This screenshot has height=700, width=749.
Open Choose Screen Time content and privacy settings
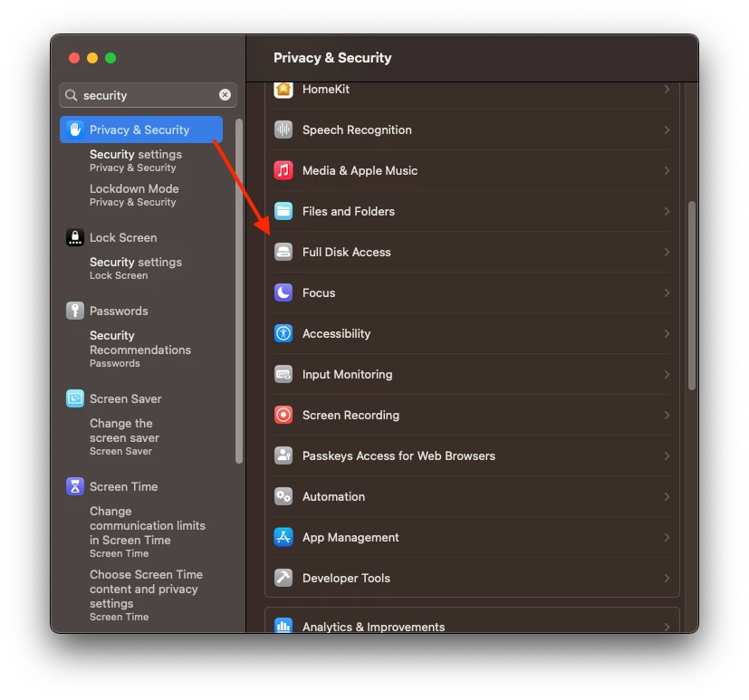146,595
